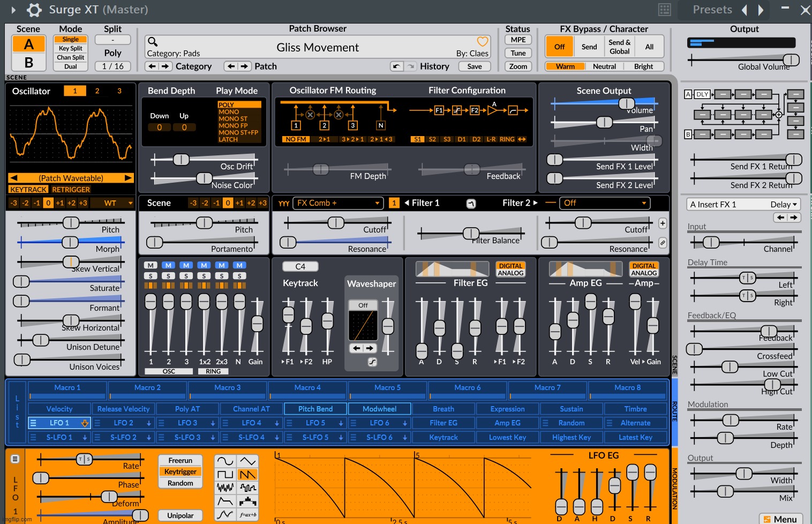Set LFO trigger mode to Freerun

(181, 461)
